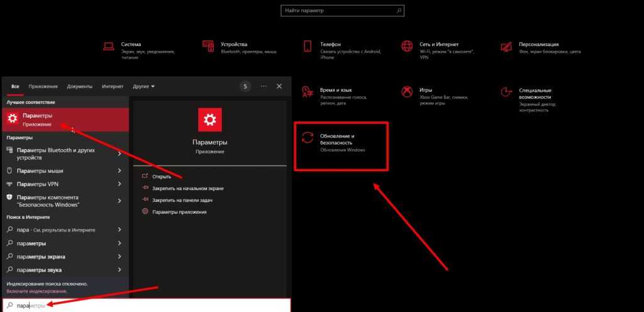Click Открыть to launch Параметры
Image resolution: width=644 pixels, height=312 pixels.
(x=162, y=177)
